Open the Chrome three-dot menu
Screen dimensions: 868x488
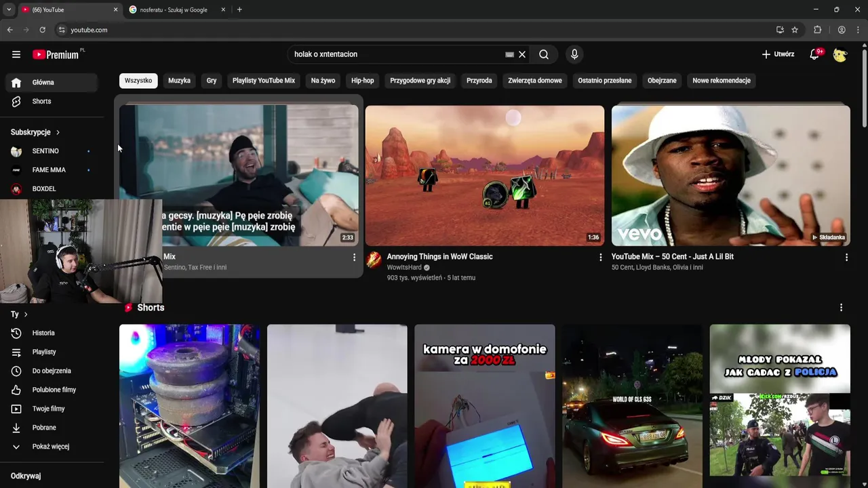859,30
